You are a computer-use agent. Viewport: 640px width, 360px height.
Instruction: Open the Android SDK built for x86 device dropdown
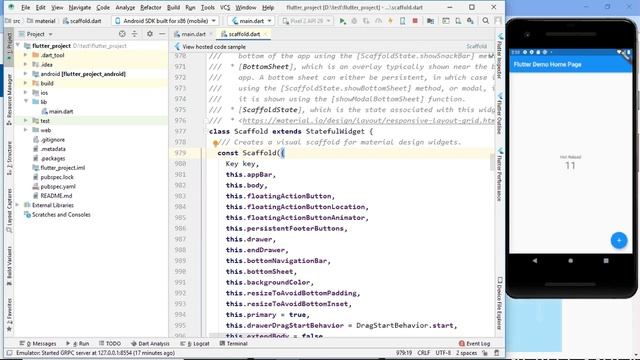point(166,21)
